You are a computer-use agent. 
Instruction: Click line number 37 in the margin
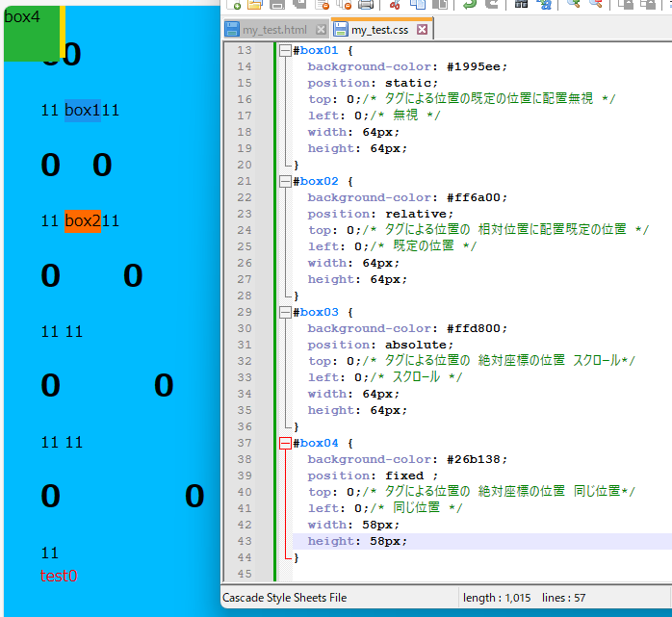point(245,443)
